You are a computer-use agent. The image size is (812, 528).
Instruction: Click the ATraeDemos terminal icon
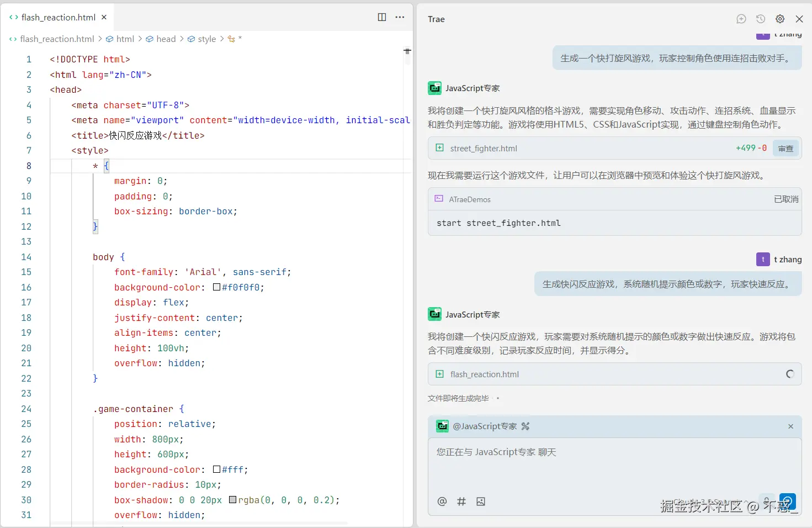(439, 199)
